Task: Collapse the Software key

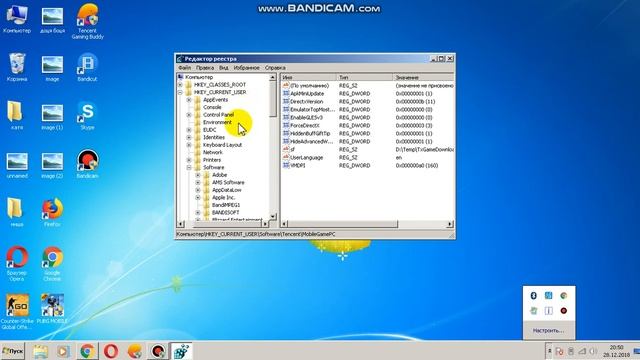Action: point(189,168)
